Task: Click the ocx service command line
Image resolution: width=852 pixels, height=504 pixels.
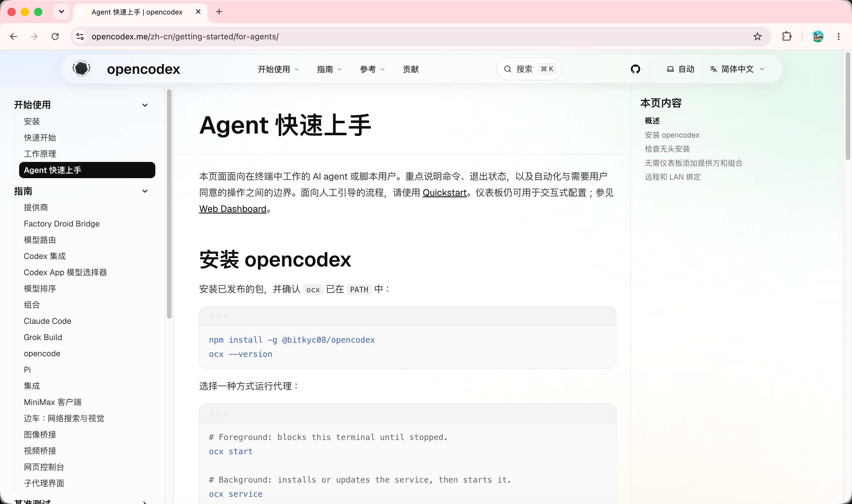Action: (236, 494)
